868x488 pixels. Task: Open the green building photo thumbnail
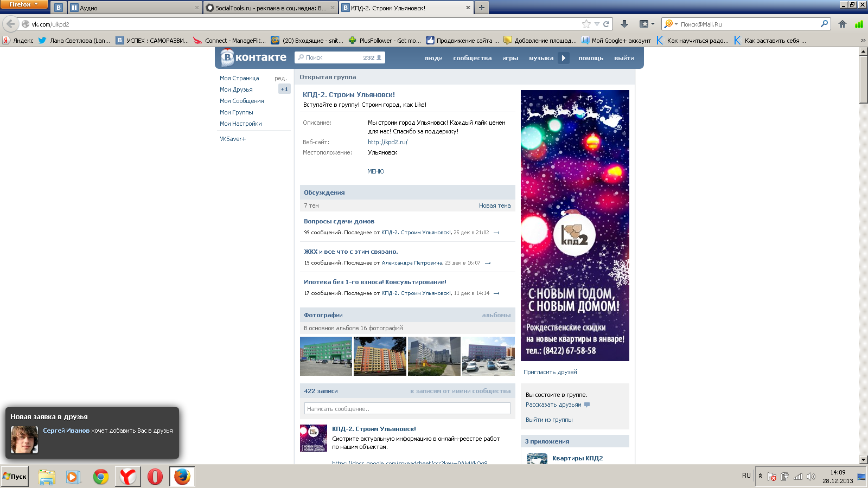tap(326, 356)
